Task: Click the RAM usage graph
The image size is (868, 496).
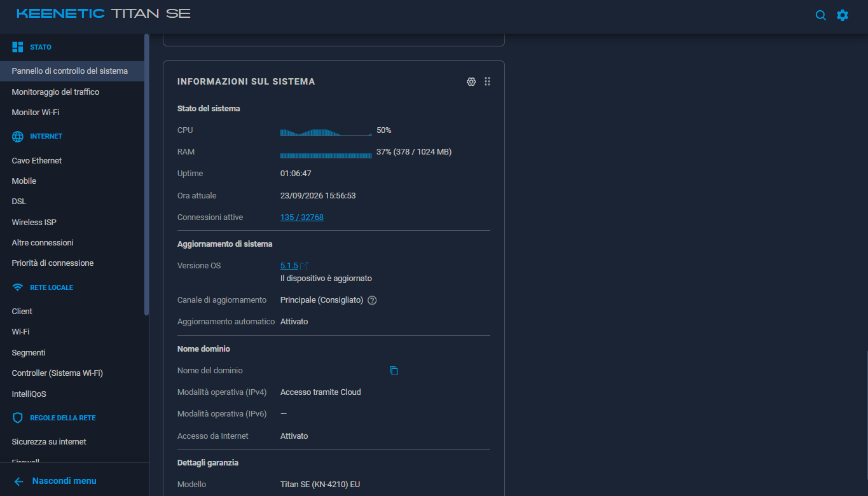Action: [x=326, y=155]
